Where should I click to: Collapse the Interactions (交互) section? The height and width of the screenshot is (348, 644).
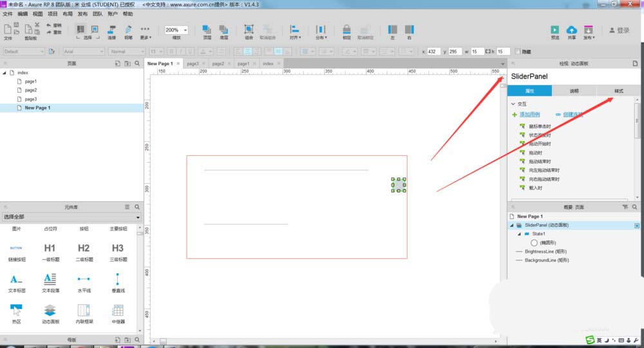pyautogui.click(x=513, y=104)
